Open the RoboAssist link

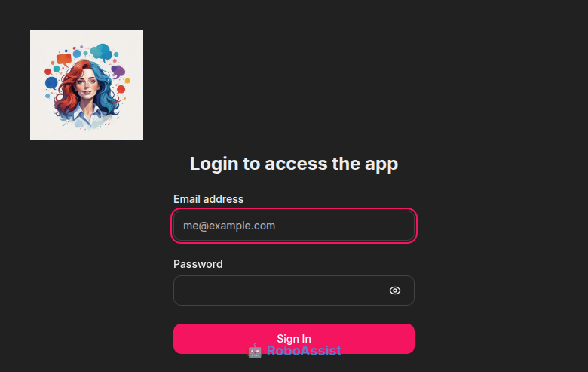303,351
